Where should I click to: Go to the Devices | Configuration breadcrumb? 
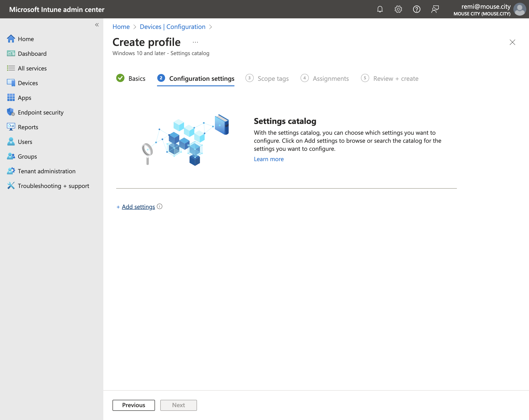[172, 27]
